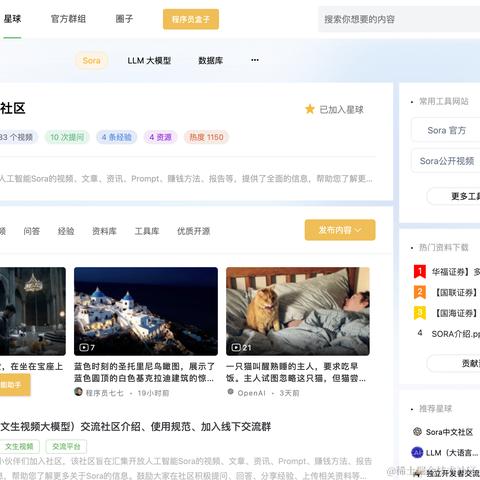
Task: Click the 程序员七七 author avatar
Action: tap(78, 392)
